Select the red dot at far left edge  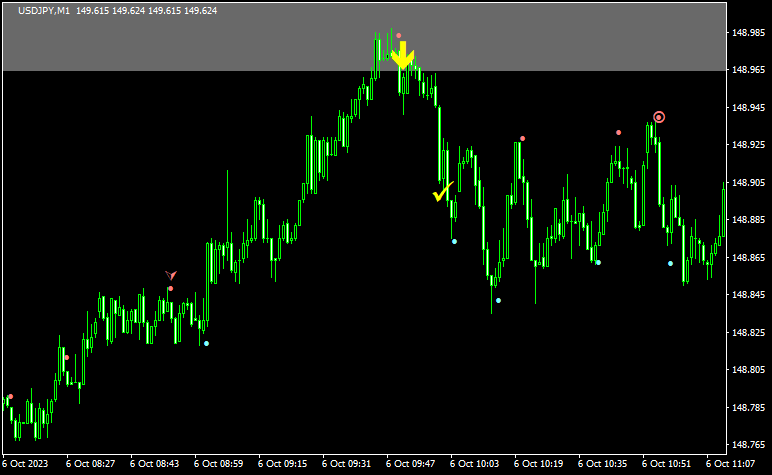10,396
